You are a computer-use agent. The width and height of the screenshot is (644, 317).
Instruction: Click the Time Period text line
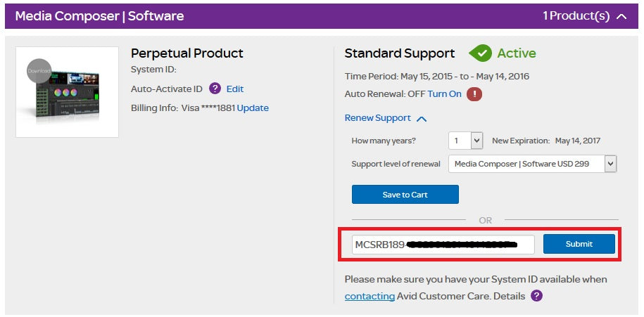click(x=437, y=77)
